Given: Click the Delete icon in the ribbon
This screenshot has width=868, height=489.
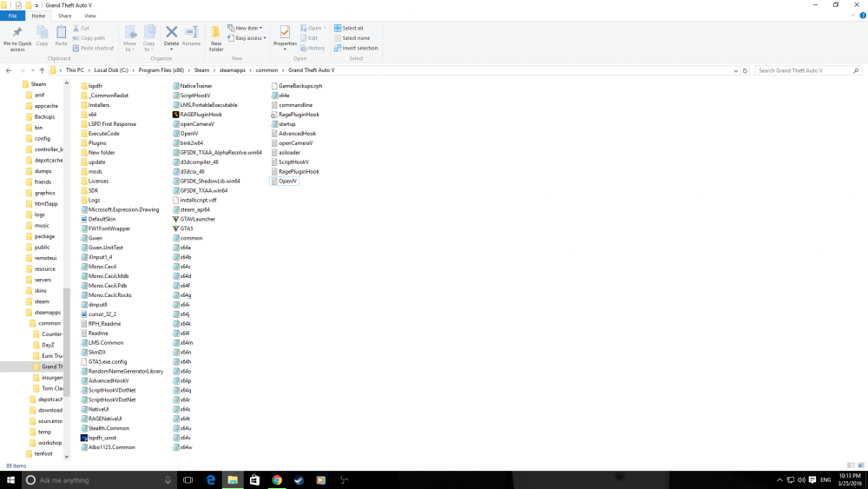Looking at the screenshot, I should tap(172, 36).
